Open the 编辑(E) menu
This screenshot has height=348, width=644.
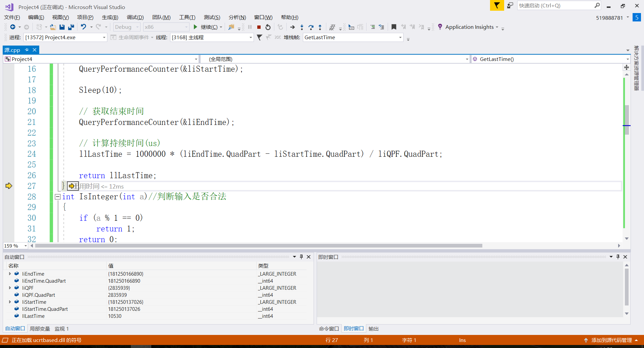tap(36, 17)
